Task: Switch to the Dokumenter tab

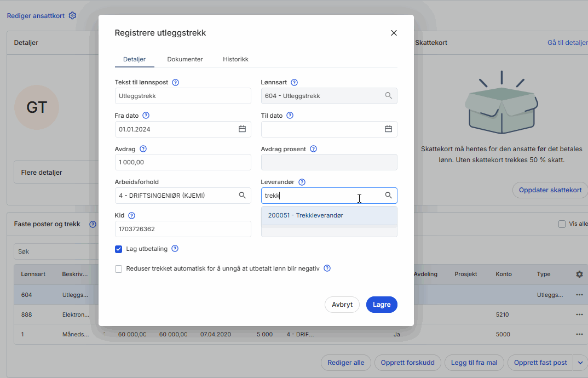Action: tap(185, 59)
